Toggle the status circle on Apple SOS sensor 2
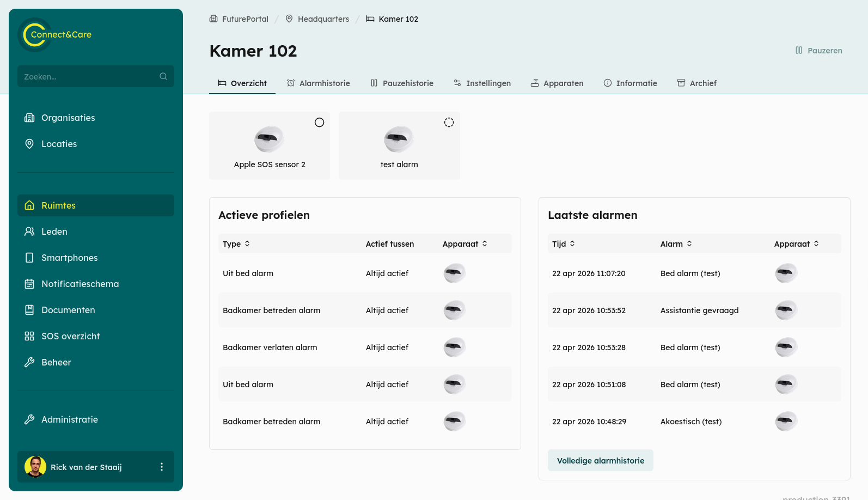 320,123
